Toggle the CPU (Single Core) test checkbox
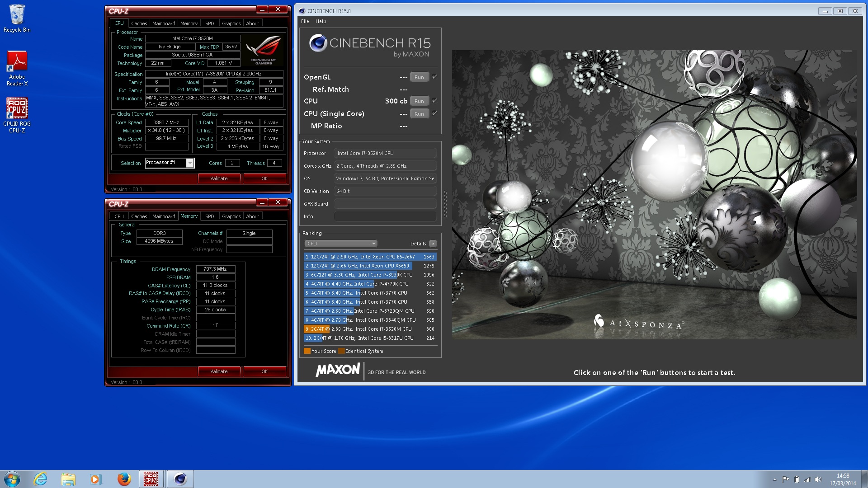 point(434,113)
